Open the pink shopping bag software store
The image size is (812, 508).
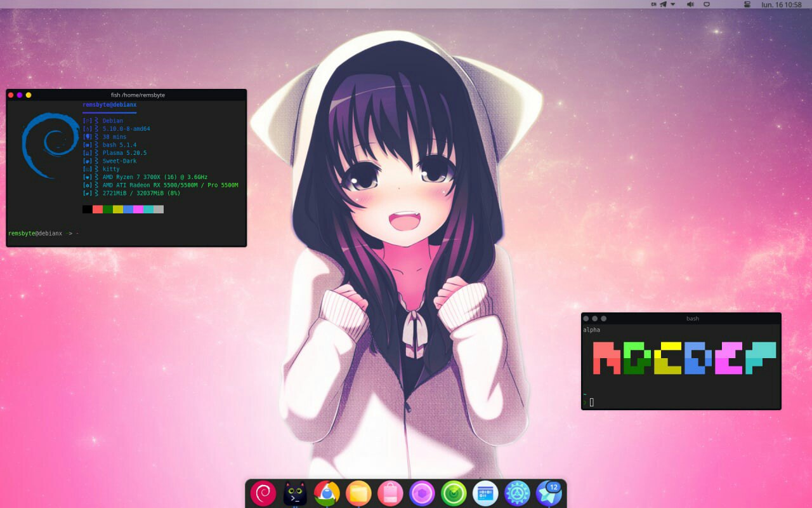(390, 493)
